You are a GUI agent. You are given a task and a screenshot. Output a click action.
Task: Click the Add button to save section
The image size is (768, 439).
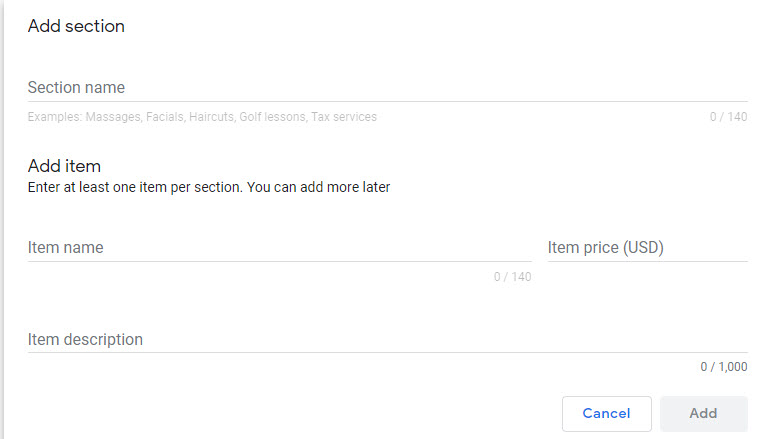703,414
